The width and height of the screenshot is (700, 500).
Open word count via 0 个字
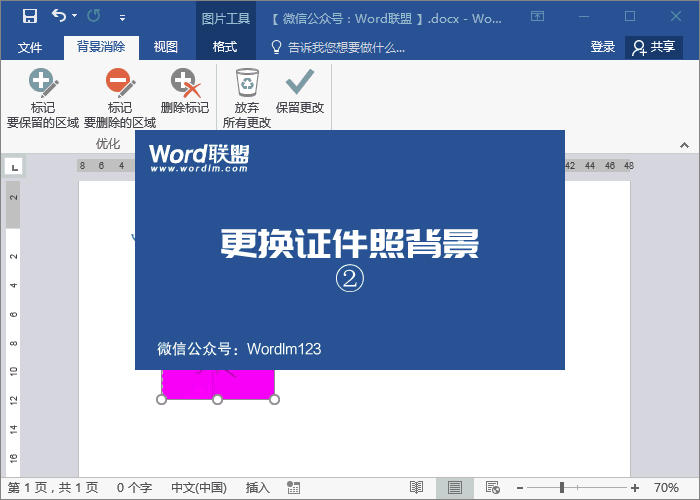click(134, 488)
